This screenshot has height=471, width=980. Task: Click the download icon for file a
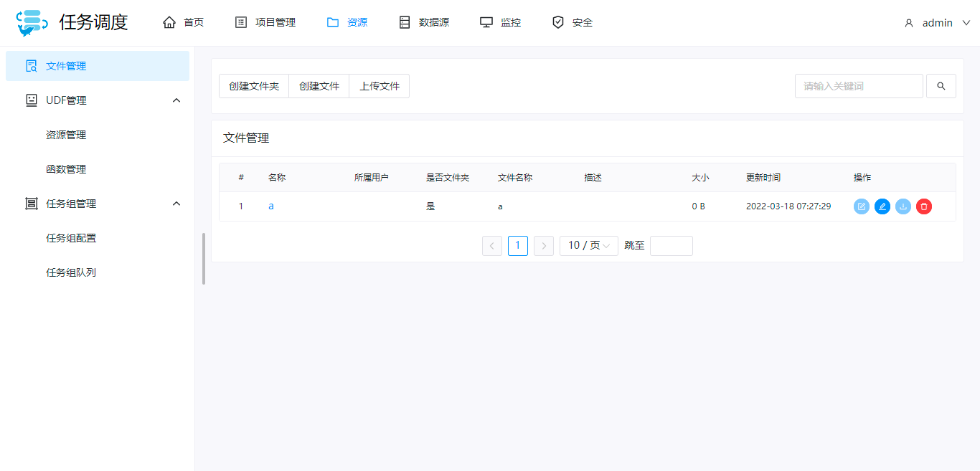point(903,206)
